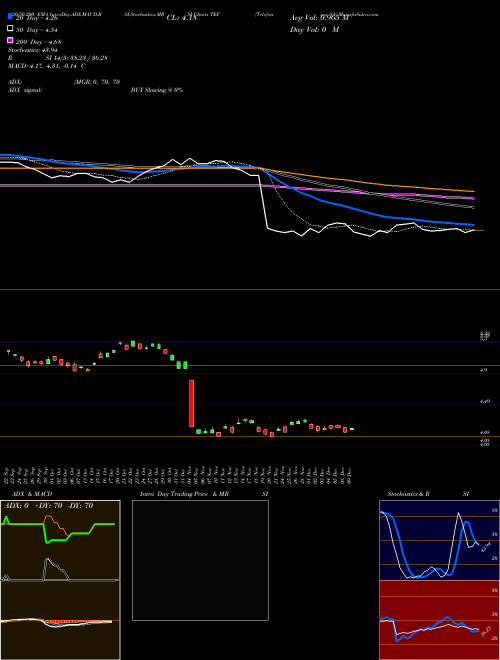Click the 'CL: 4.15' closing value
The image size is (500, 660).
[182, 18]
